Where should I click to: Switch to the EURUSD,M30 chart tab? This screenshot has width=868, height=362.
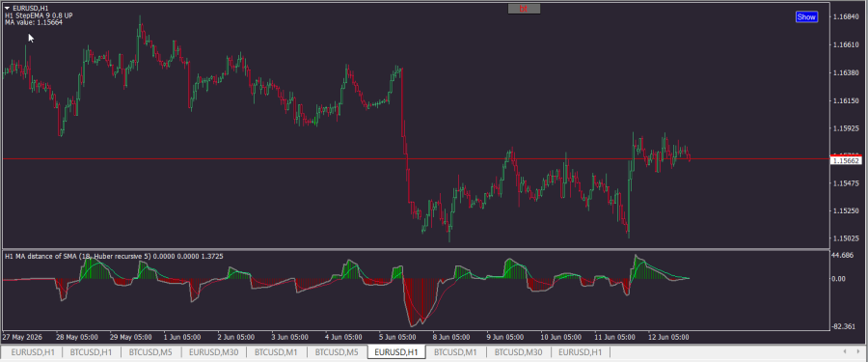coord(213,352)
